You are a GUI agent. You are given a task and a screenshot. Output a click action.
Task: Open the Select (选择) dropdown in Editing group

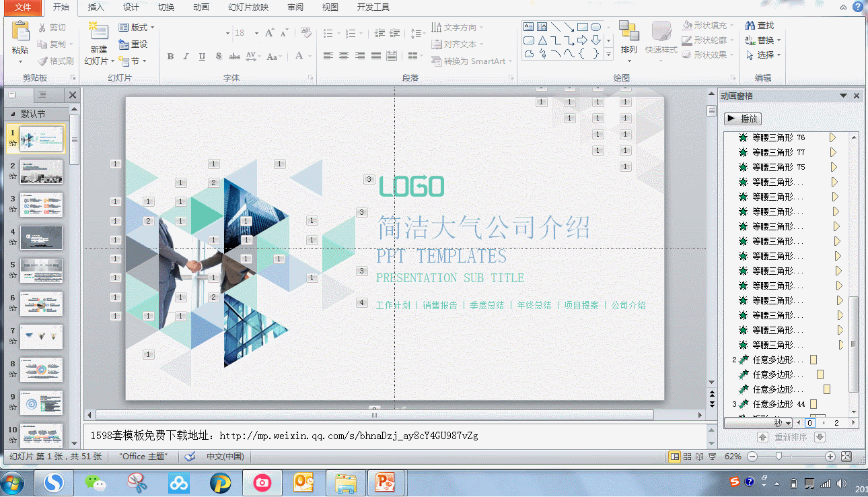tap(763, 55)
